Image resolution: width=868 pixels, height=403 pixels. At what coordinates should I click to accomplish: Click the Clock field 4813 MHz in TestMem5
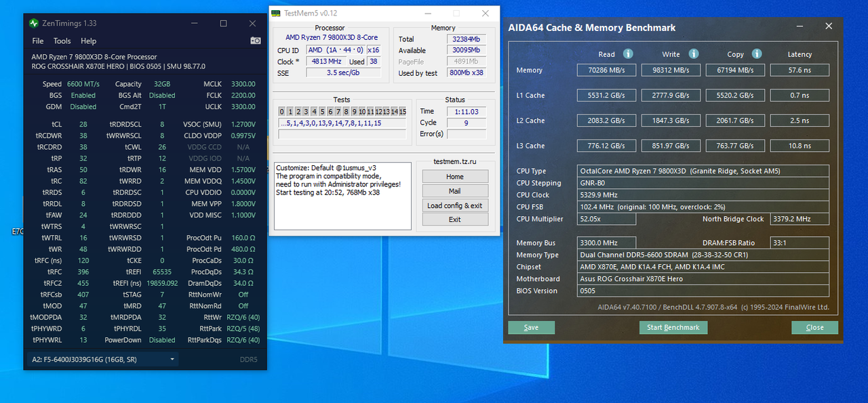pos(326,61)
